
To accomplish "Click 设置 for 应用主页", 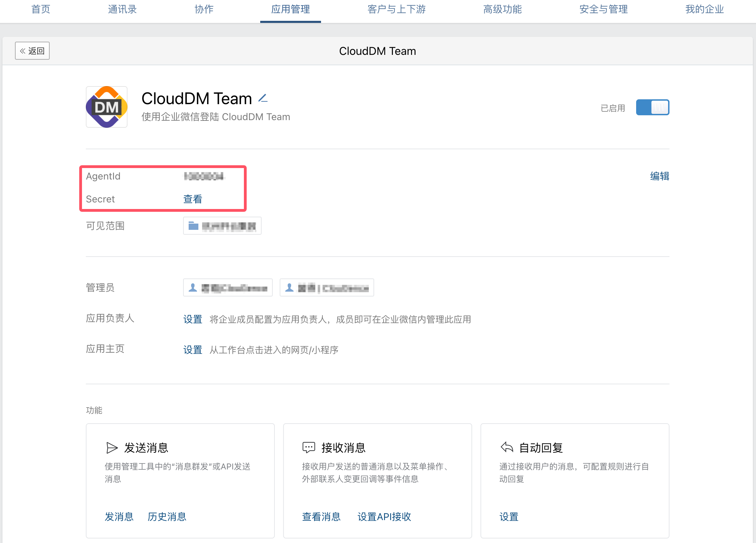I will click(192, 350).
